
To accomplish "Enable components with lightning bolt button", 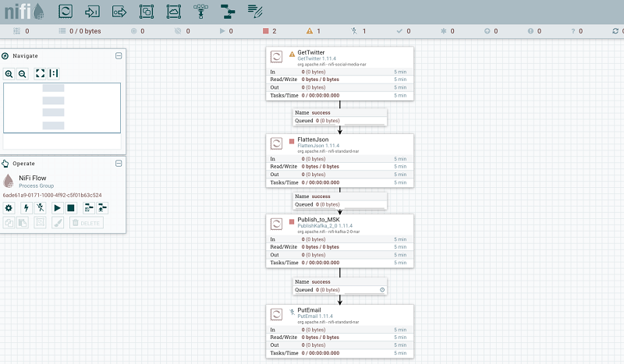I will point(27,207).
